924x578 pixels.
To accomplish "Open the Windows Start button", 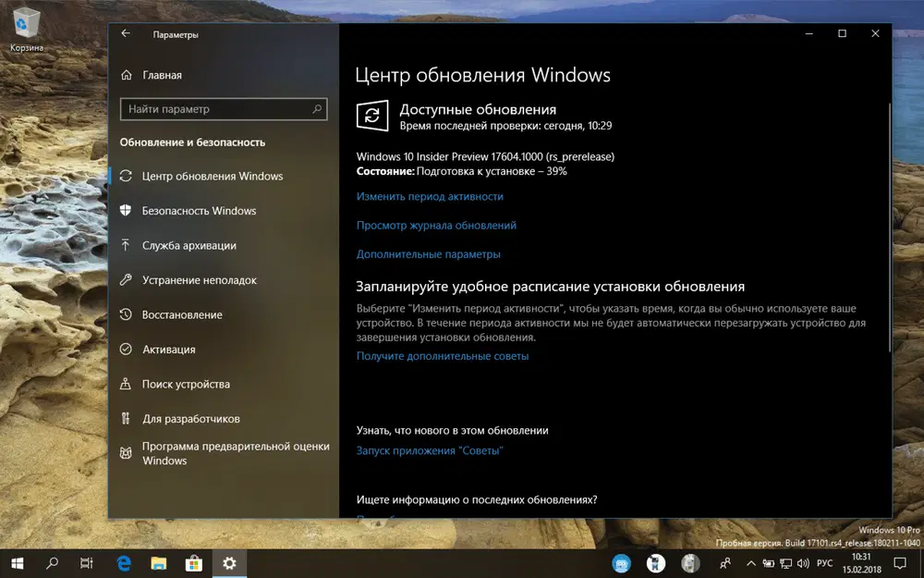I will [17, 563].
